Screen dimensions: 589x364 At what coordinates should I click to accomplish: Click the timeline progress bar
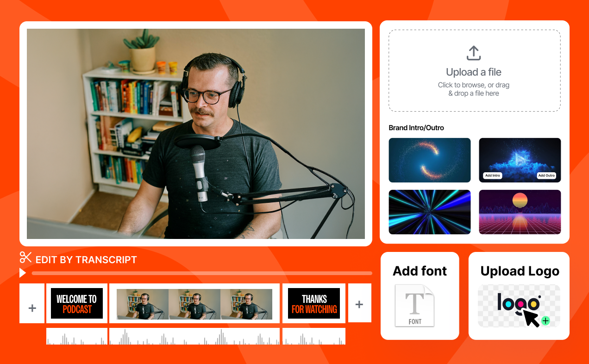click(x=201, y=273)
